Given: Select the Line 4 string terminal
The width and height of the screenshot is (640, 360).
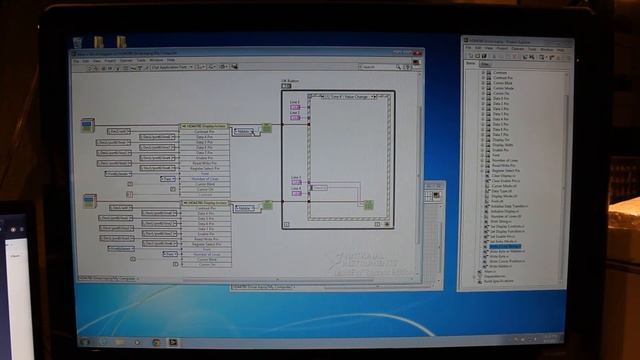Looking at the screenshot, I should (296, 193).
